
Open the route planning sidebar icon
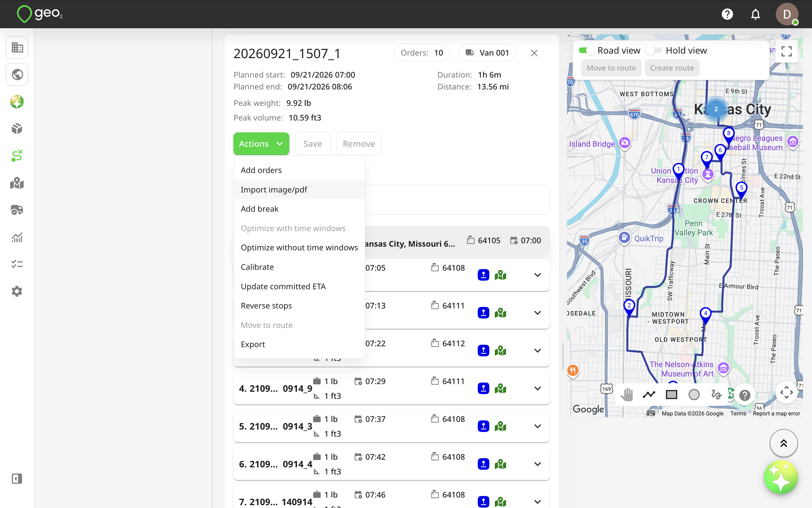click(x=17, y=156)
